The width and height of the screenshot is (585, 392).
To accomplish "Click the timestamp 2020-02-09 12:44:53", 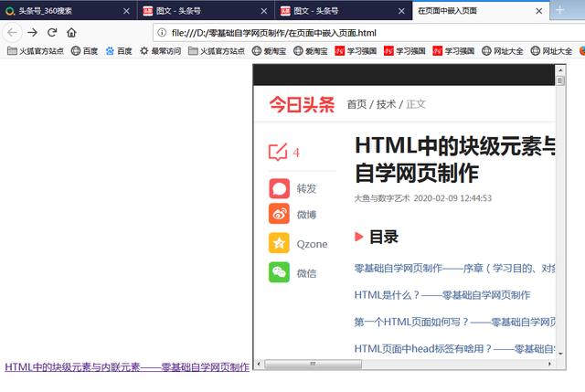I will (452, 198).
